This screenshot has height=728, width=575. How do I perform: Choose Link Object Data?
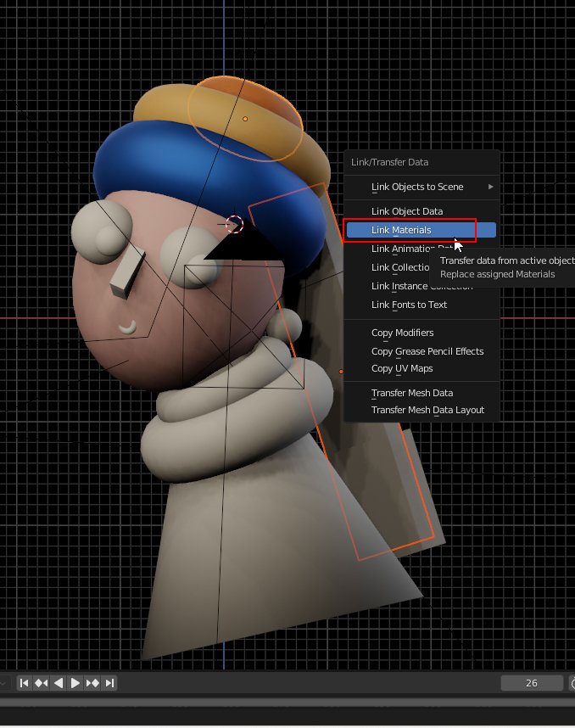[x=421, y=211]
